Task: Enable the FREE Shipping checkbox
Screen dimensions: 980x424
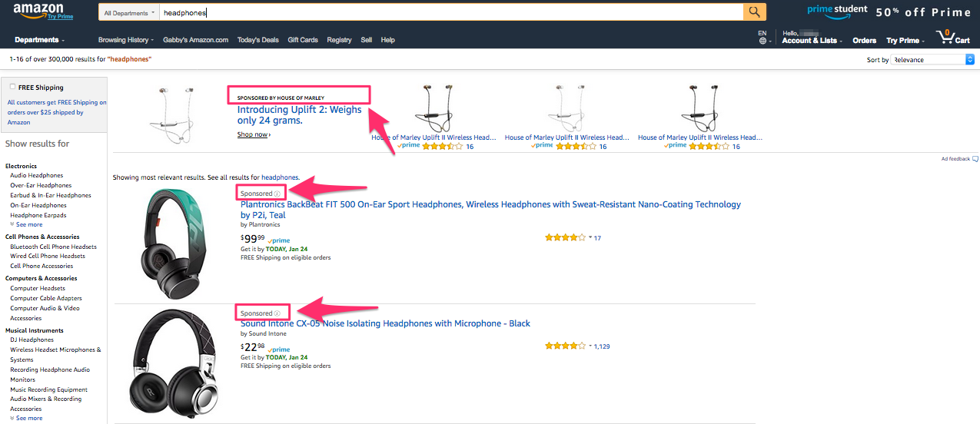Action: 12,87
